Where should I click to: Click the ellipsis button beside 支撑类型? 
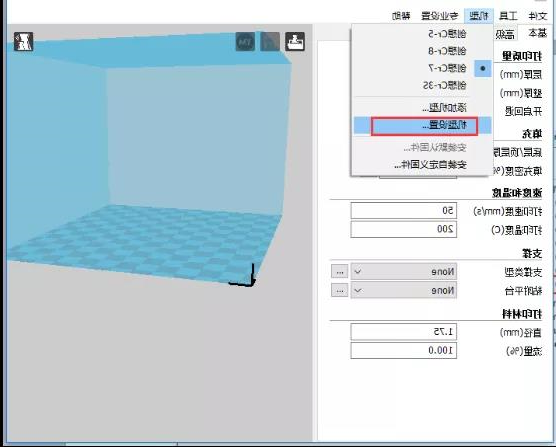[340, 272]
